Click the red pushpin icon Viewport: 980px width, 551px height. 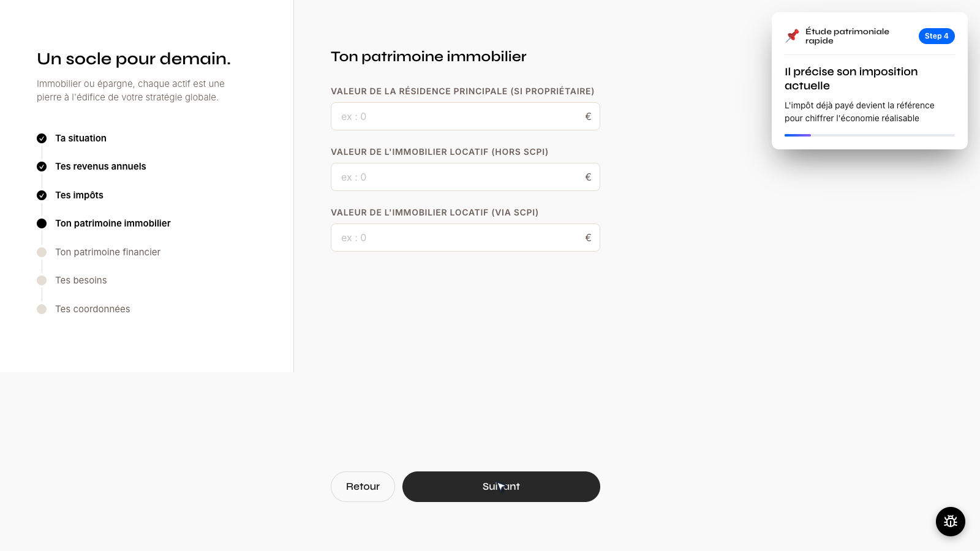click(x=793, y=36)
